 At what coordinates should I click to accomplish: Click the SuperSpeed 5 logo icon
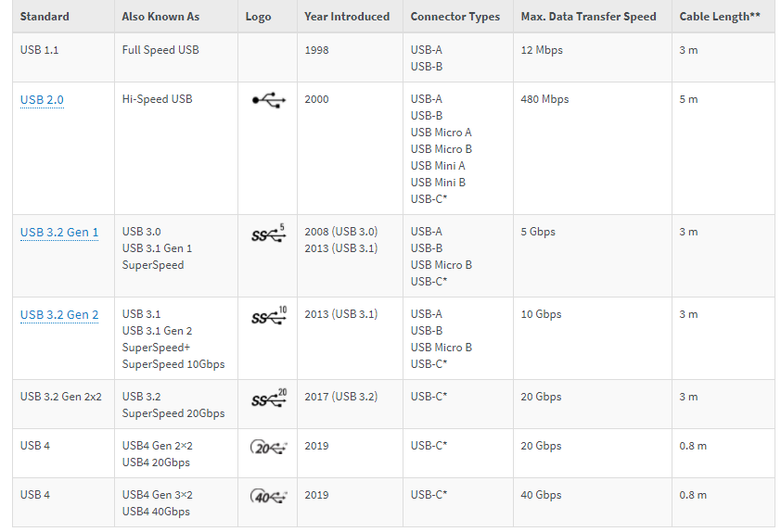(268, 234)
